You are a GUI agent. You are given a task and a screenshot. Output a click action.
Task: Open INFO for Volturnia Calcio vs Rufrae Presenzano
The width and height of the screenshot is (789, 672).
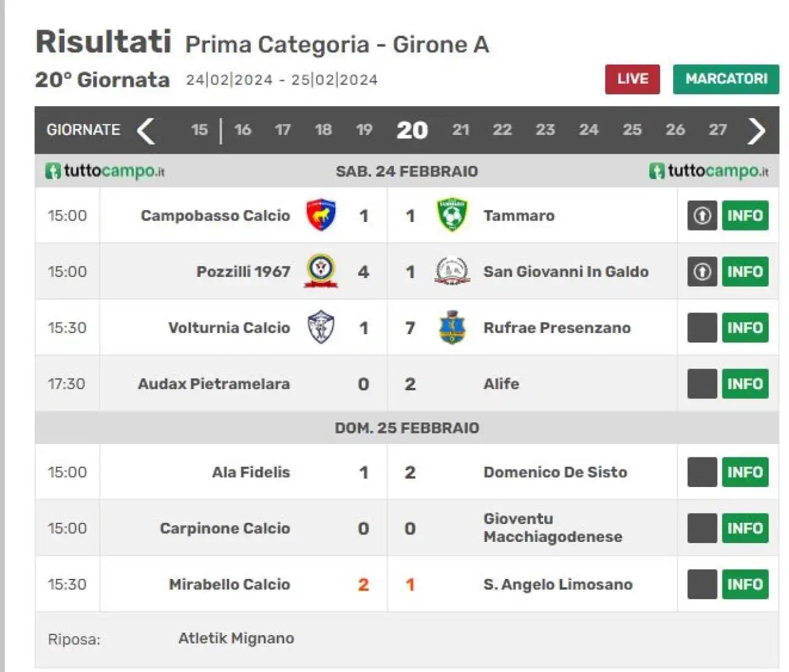(745, 327)
